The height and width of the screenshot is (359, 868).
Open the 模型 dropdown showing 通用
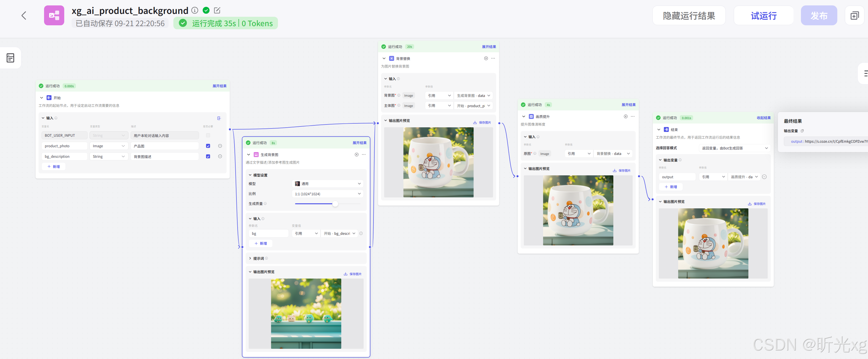pyautogui.click(x=327, y=184)
